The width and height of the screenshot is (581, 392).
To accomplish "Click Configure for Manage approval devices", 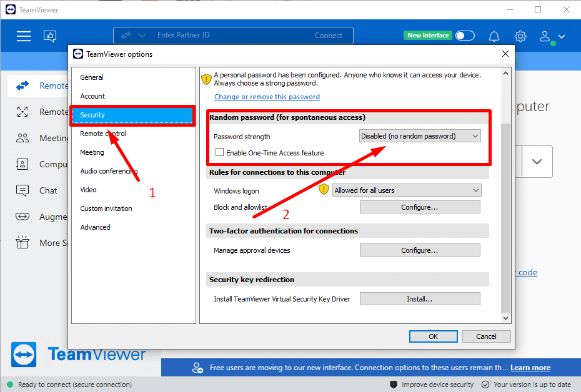I will click(420, 250).
